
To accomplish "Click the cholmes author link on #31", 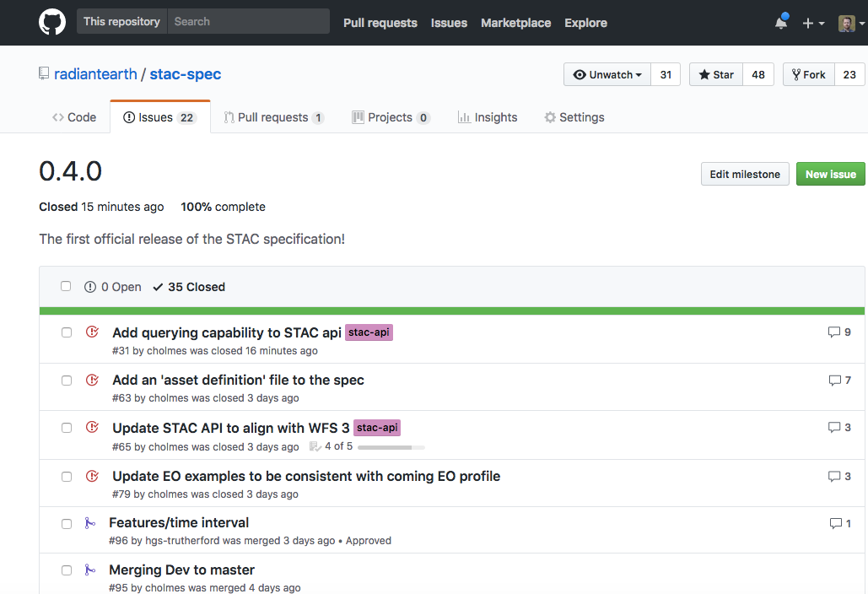I will coord(167,351).
